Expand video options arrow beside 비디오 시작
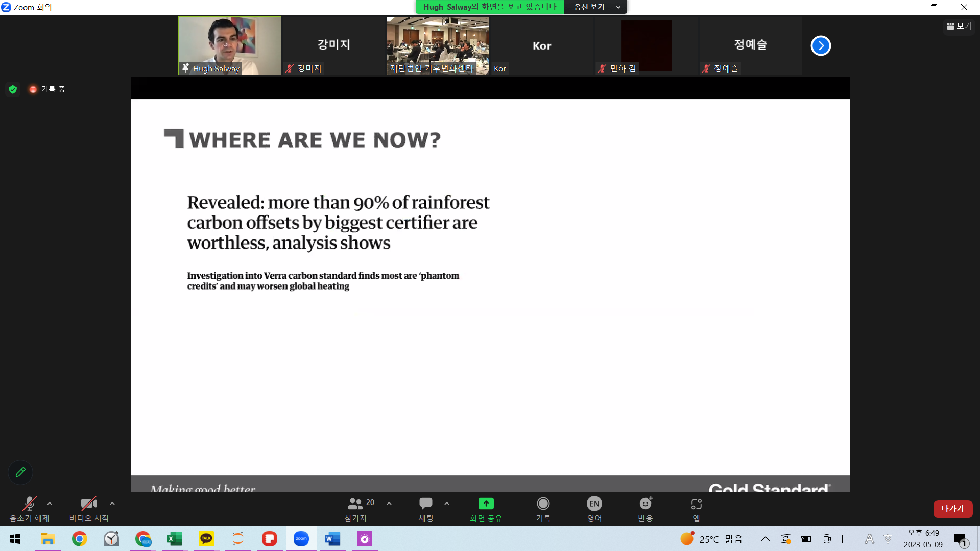The height and width of the screenshot is (551, 980). tap(112, 504)
